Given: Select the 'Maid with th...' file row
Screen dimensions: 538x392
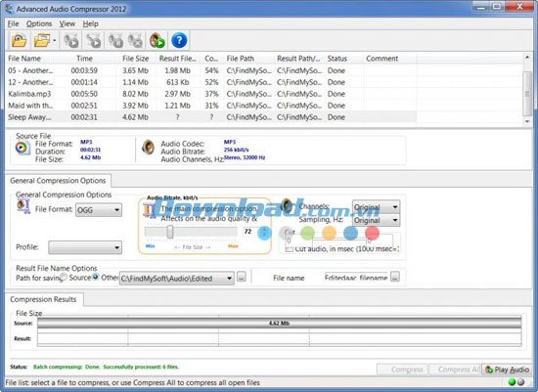Looking at the screenshot, I should pos(211,106).
